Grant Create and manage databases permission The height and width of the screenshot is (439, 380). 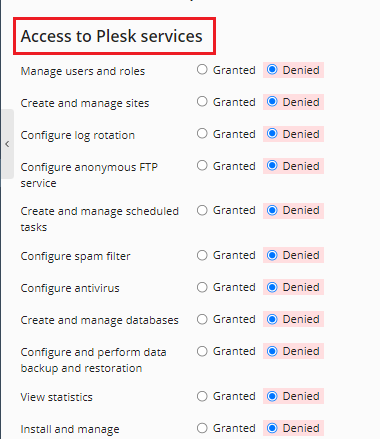click(x=202, y=319)
